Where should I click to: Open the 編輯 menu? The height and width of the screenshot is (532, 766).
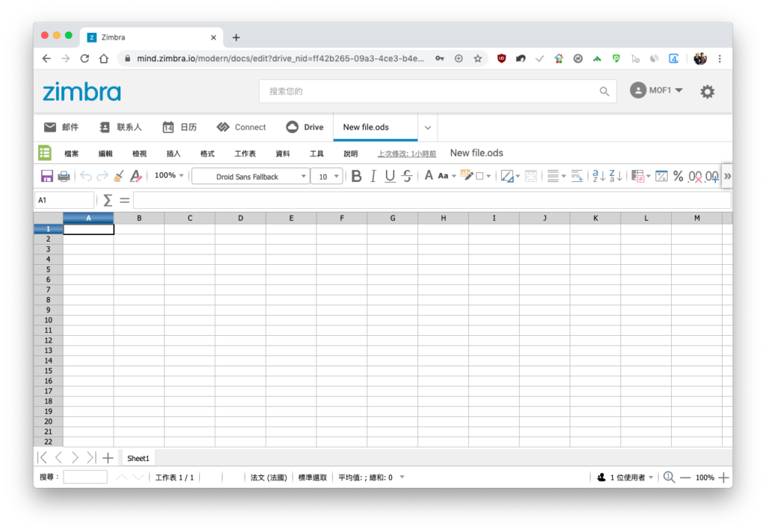click(x=105, y=153)
